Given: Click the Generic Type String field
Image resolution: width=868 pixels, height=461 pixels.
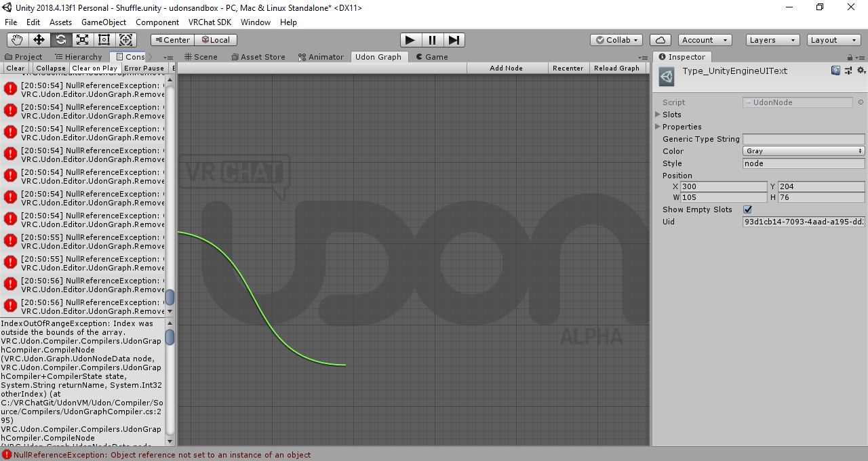Looking at the screenshot, I should (x=804, y=139).
